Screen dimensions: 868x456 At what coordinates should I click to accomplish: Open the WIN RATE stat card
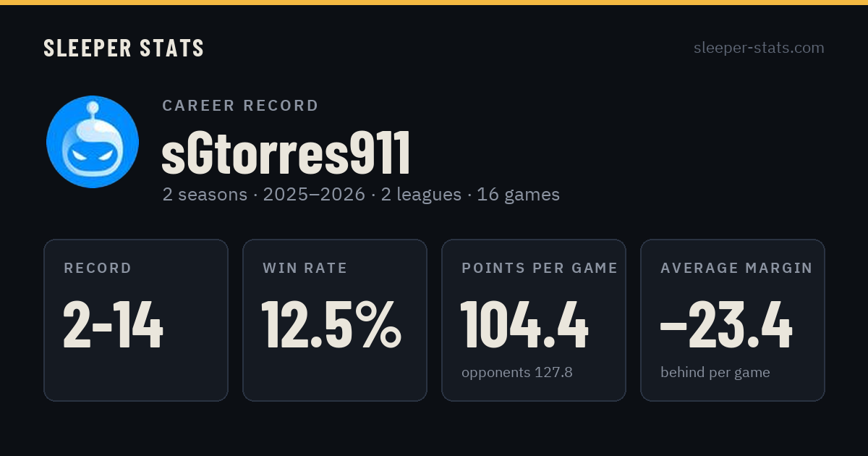pyautogui.click(x=335, y=320)
